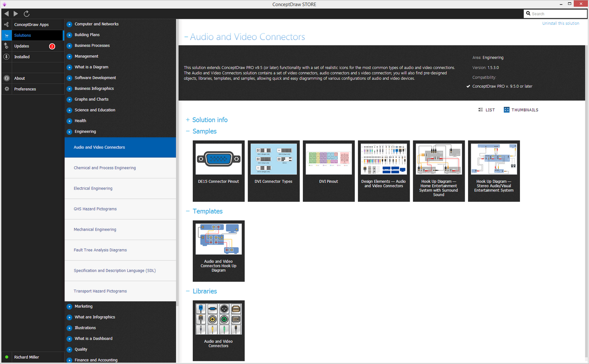Image resolution: width=589 pixels, height=364 pixels.
Task: Expand the Management category
Action: pos(69,57)
